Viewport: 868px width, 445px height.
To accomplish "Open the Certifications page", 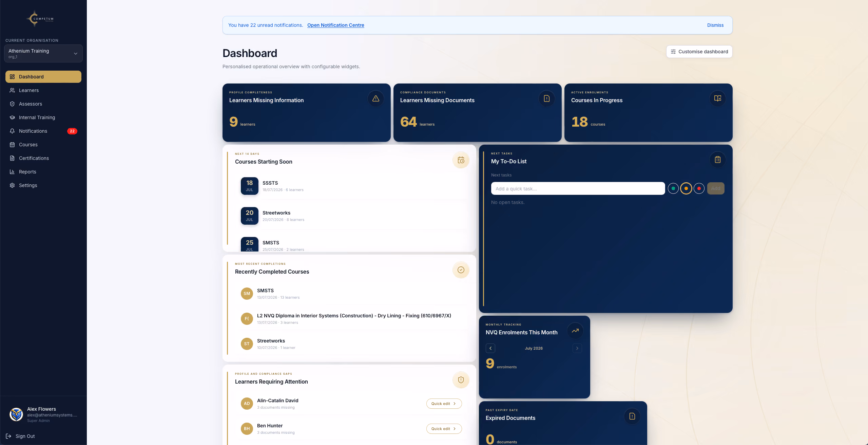I will point(43,158).
